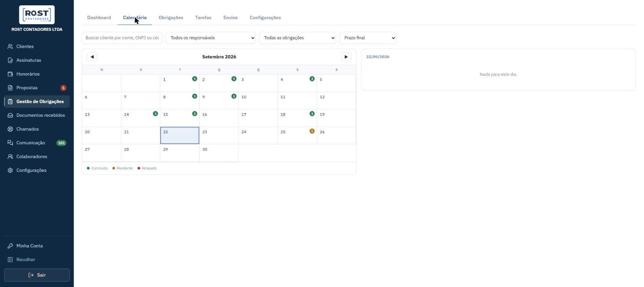This screenshot has height=287, width=644.
Task: Click the ROST Contadores logo
Action: pos(37,15)
